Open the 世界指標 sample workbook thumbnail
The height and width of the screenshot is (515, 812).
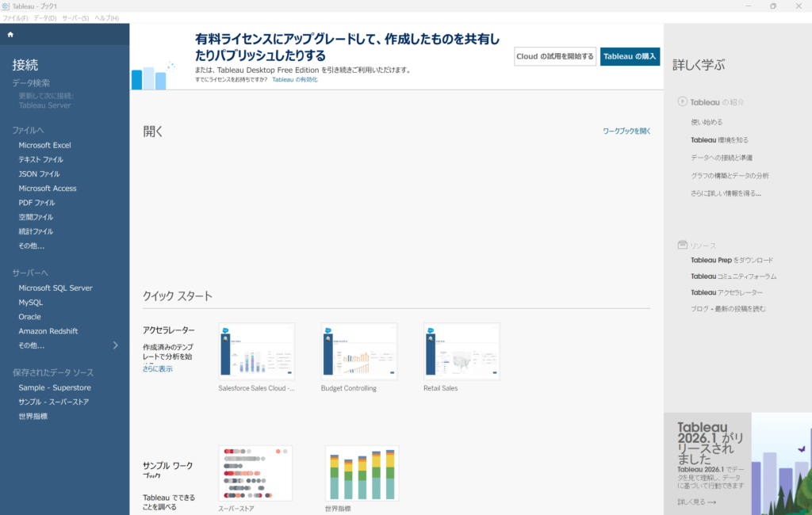click(x=362, y=473)
